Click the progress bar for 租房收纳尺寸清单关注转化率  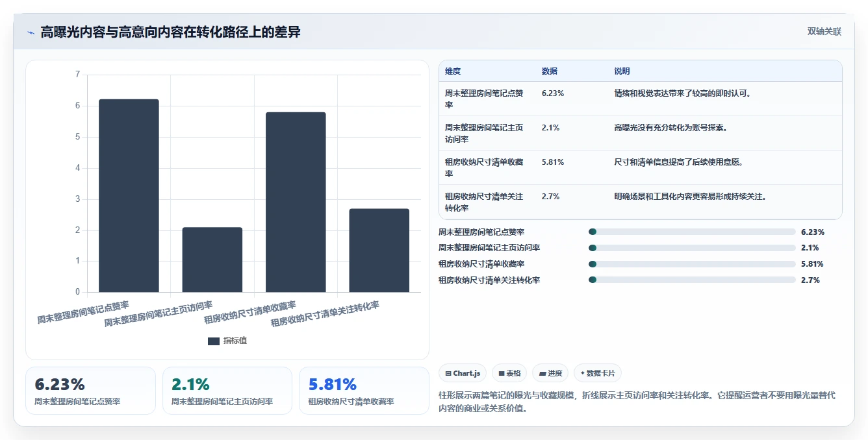click(x=692, y=280)
